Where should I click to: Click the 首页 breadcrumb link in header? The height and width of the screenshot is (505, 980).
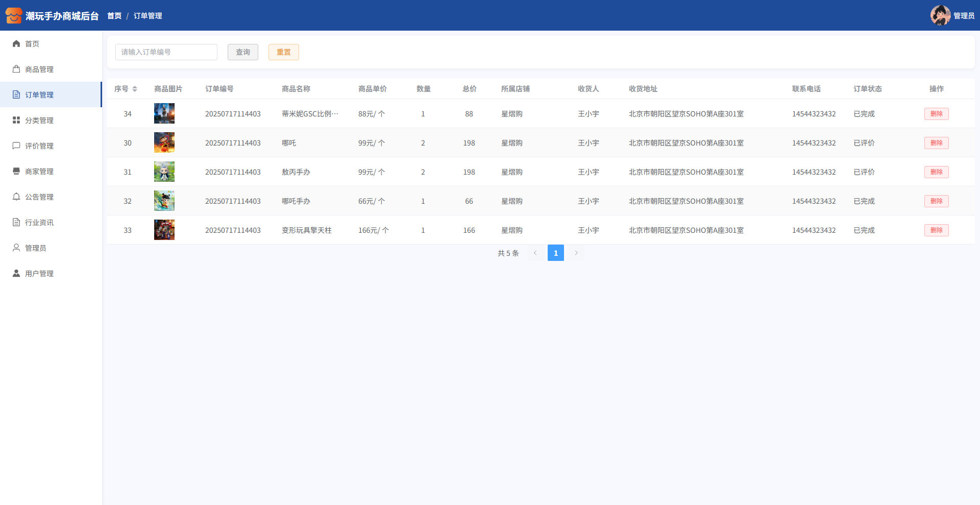pos(114,16)
